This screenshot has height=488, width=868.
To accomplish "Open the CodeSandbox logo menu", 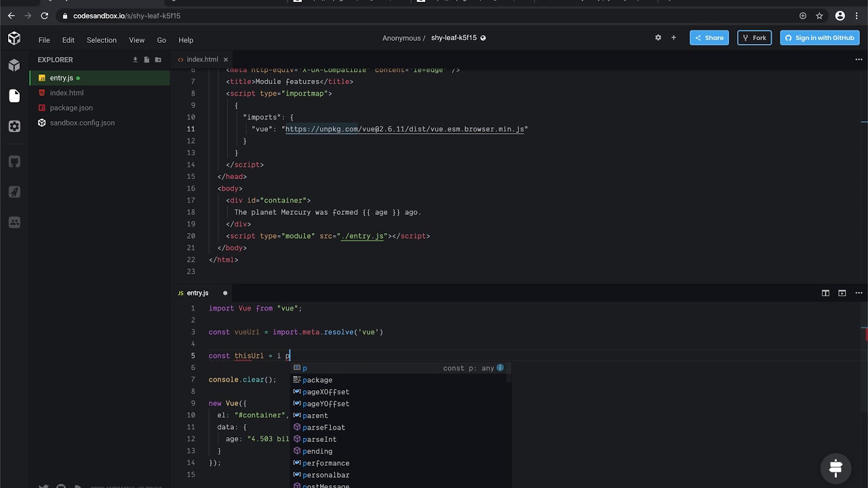I will coord(14,39).
